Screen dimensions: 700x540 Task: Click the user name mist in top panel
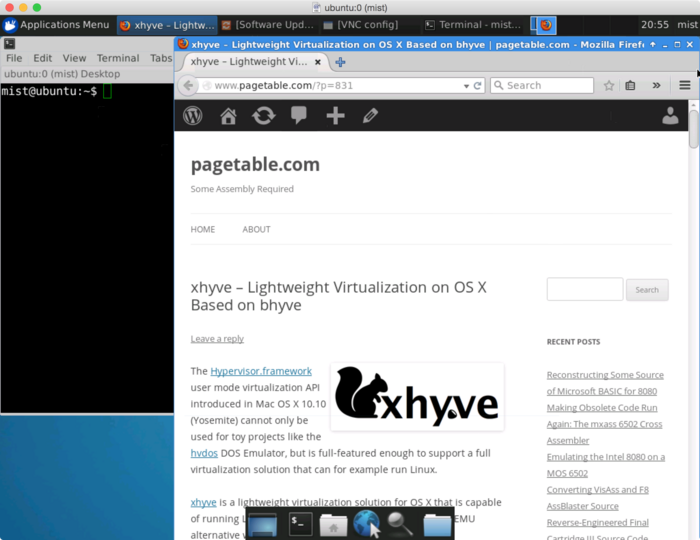(687, 25)
